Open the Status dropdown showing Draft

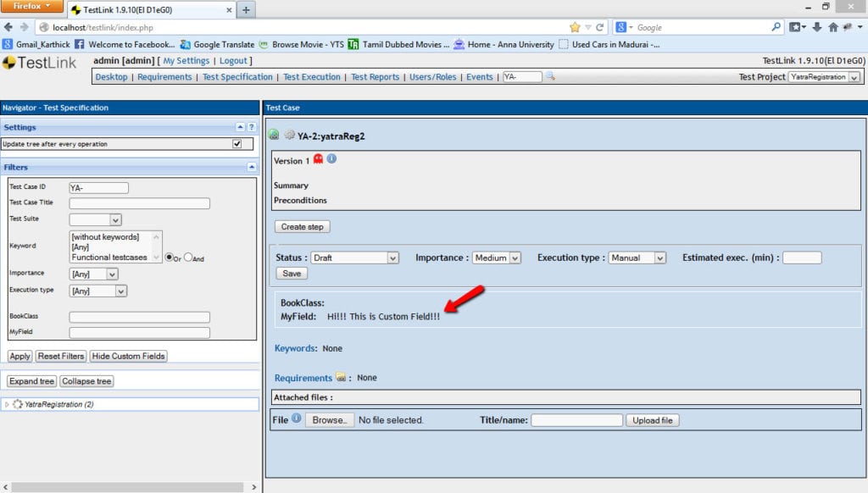pyautogui.click(x=354, y=258)
